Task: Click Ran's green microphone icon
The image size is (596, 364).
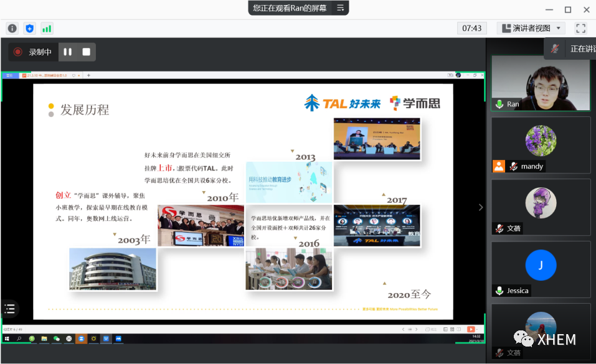Action: click(x=499, y=104)
